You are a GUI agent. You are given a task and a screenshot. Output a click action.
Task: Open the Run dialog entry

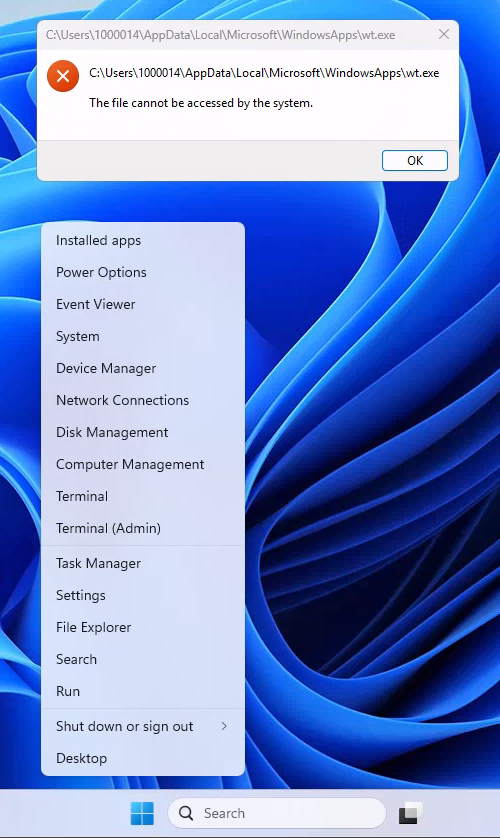coord(143,692)
